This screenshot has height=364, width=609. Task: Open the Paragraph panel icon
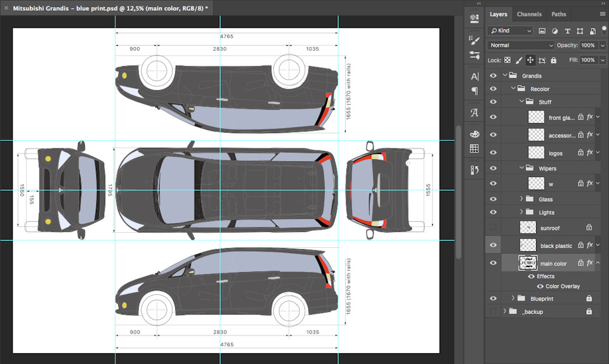[x=475, y=91]
